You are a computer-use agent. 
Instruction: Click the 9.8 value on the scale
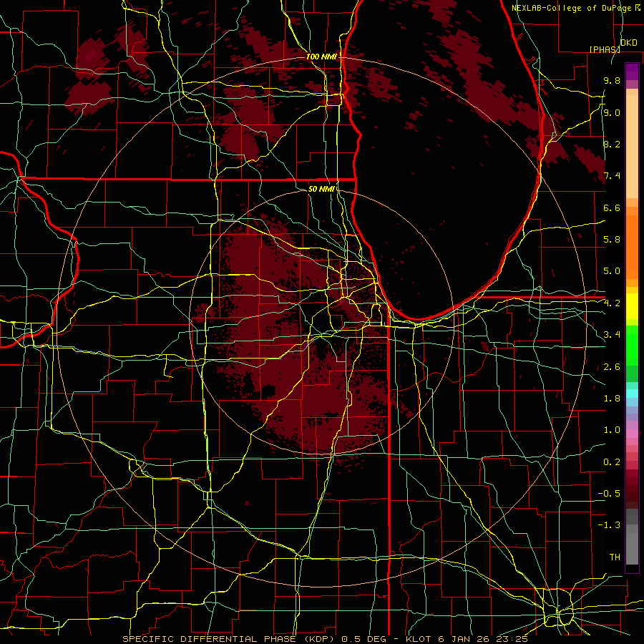click(612, 80)
